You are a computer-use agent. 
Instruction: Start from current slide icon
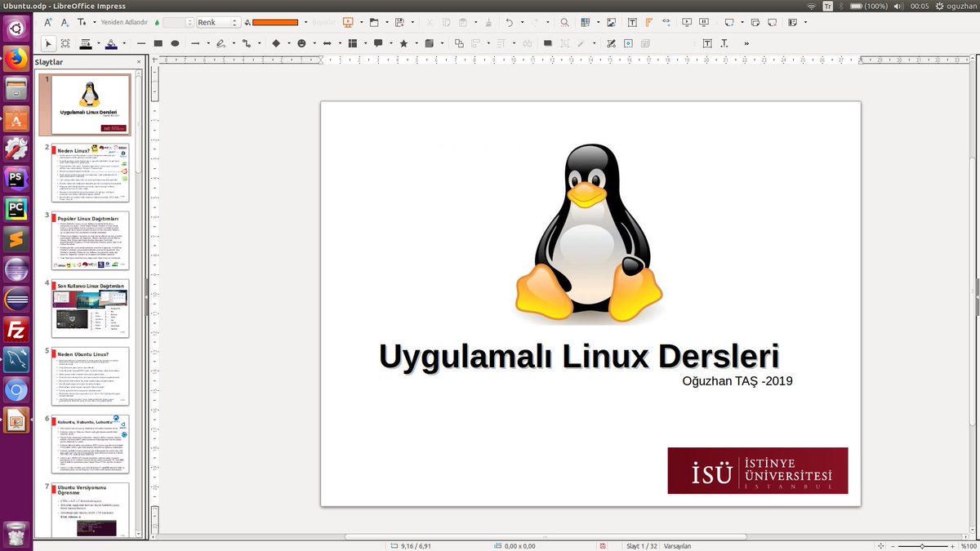coord(703,22)
